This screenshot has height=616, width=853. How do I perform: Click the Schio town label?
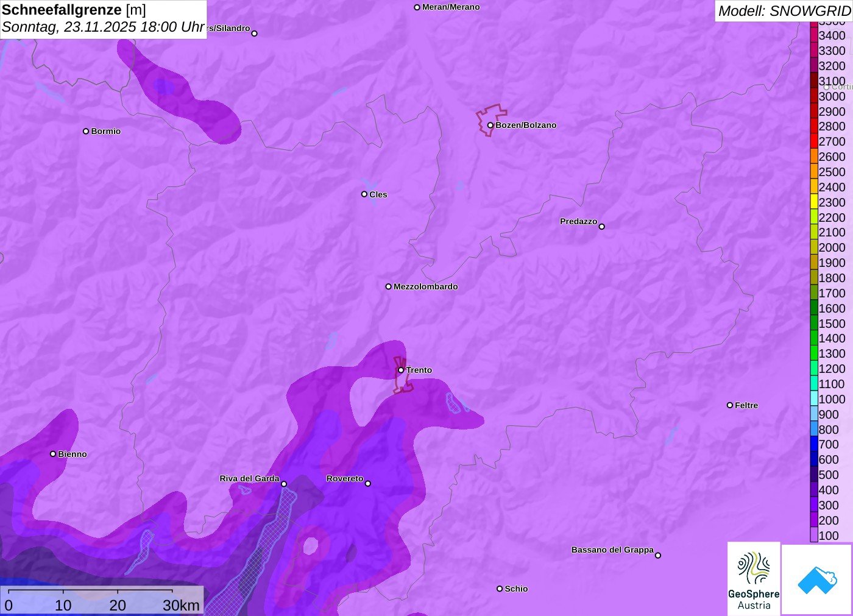pyautogui.click(x=516, y=589)
